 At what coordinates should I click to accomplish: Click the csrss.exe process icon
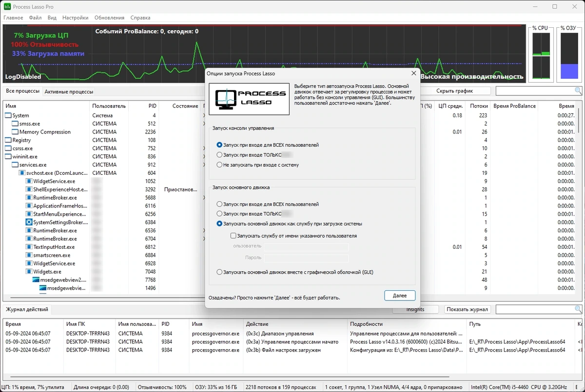8,149
